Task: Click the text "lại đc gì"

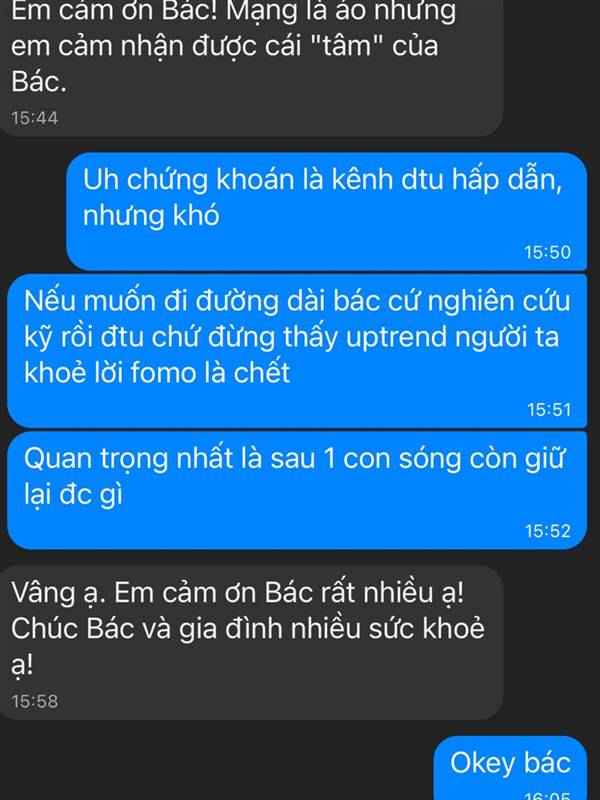Action: pyautogui.click(x=73, y=494)
